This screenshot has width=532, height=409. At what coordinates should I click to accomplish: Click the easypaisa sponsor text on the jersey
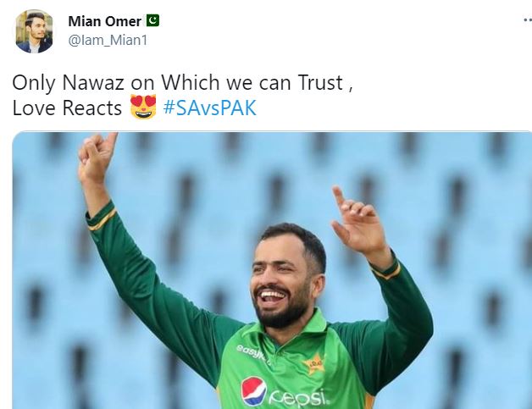[x=251, y=353]
